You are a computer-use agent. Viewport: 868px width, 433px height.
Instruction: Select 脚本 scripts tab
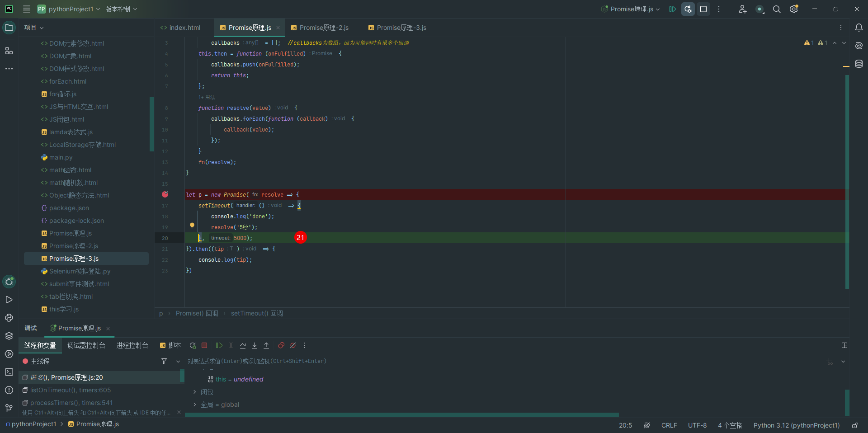170,345
